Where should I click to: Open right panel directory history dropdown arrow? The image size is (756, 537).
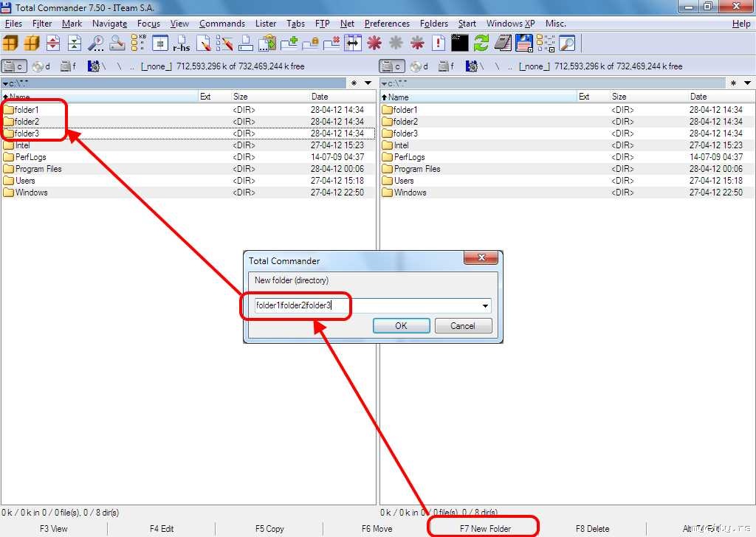click(747, 83)
